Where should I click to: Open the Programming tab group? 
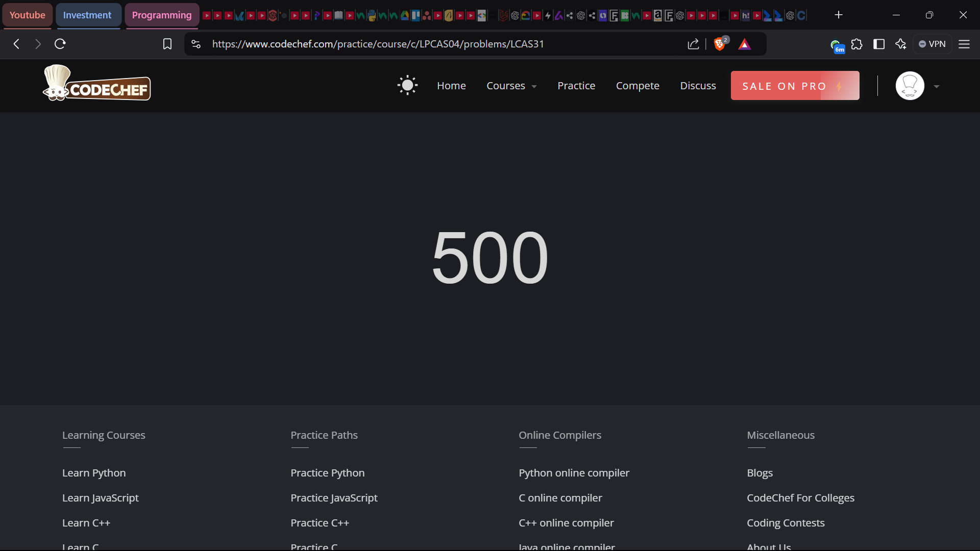click(x=162, y=15)
